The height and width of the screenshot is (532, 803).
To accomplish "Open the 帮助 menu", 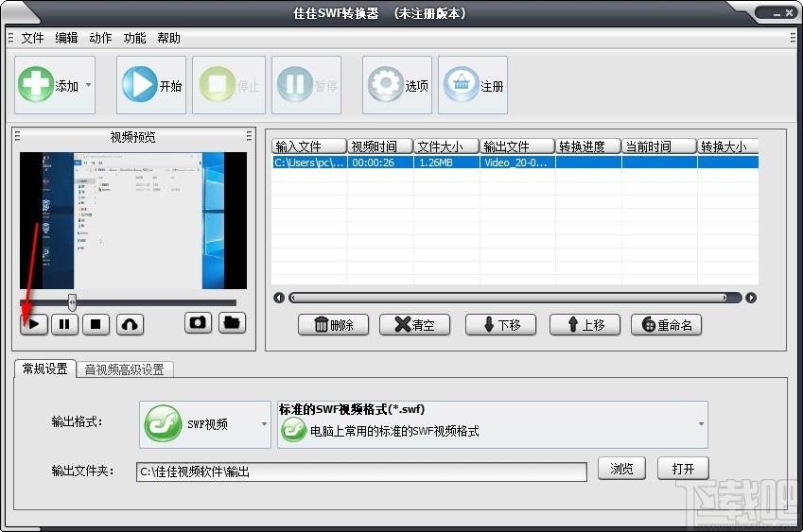I will tap(168, 38).
